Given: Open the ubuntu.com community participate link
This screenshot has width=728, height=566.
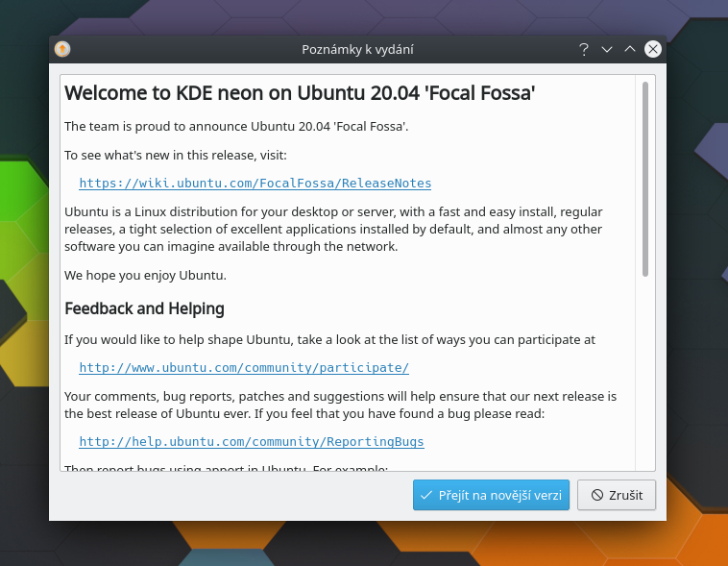Looking at the screenshot, I should coord(244,368).
